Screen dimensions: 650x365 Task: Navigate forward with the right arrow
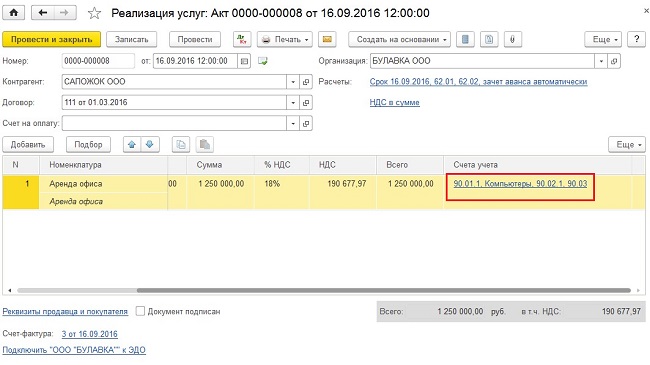pos(64,12)
